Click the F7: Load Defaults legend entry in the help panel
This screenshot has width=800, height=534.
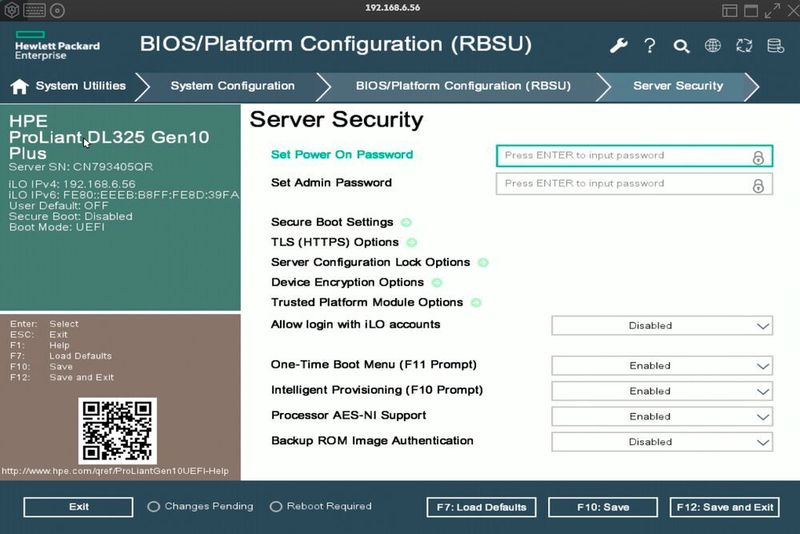(61, 356)
